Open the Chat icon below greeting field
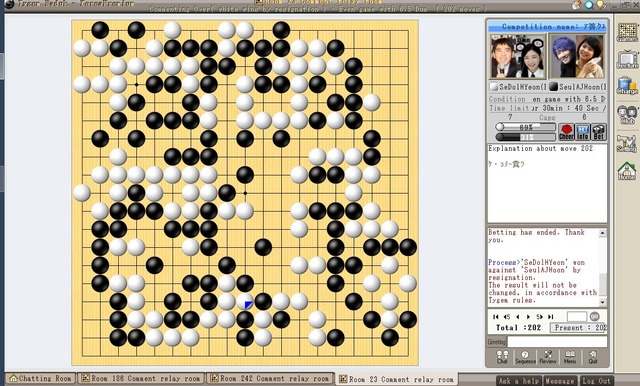The height and width of the screenshot is (386, 640). tap(502, 357)
